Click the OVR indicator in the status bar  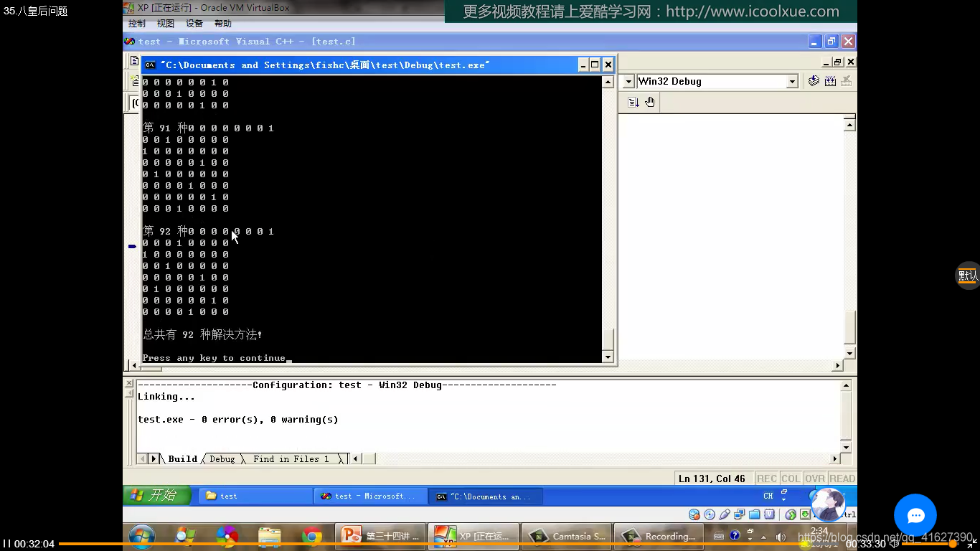(x=814, y=479)
